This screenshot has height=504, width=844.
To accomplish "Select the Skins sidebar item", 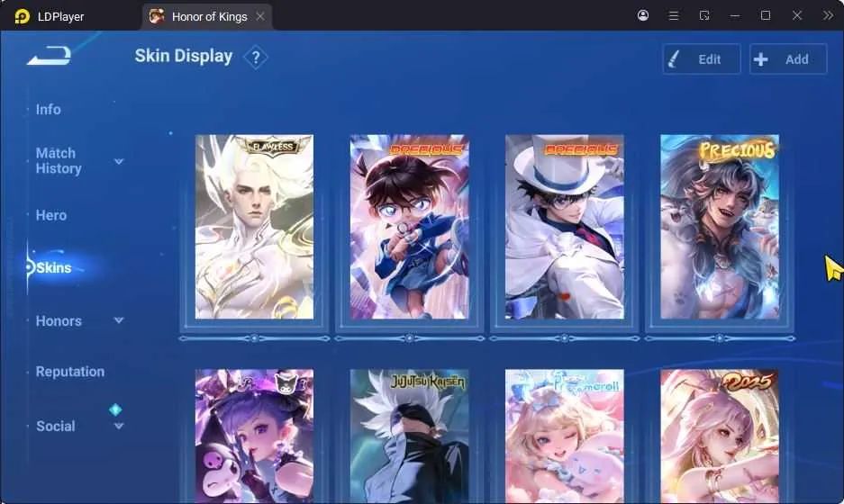I will 53,267.
